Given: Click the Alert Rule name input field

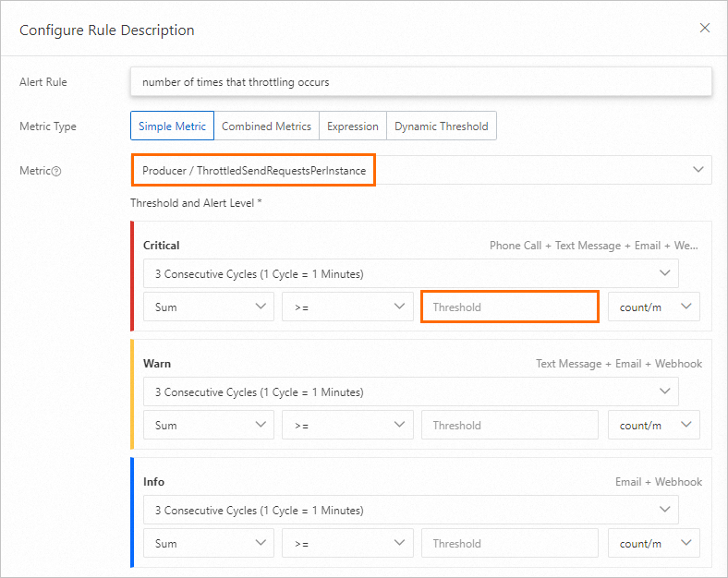Looking at the screenshot, I should tap(420, 81).
